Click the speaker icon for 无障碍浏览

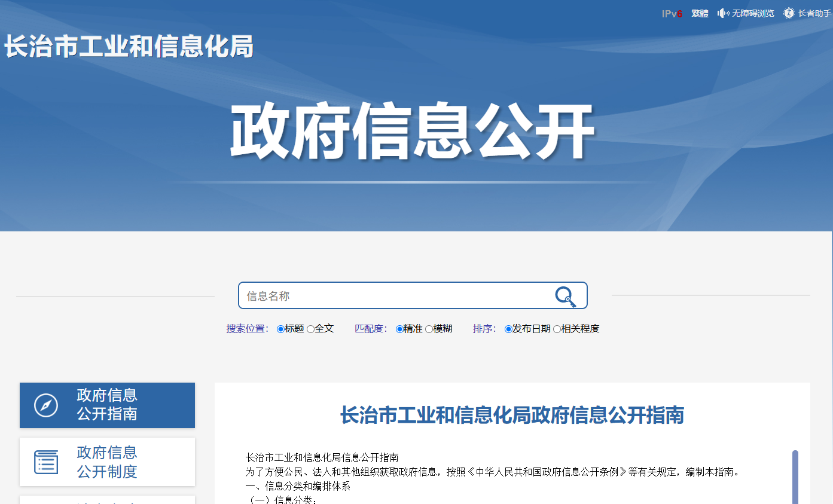click(x=723, y=13)
